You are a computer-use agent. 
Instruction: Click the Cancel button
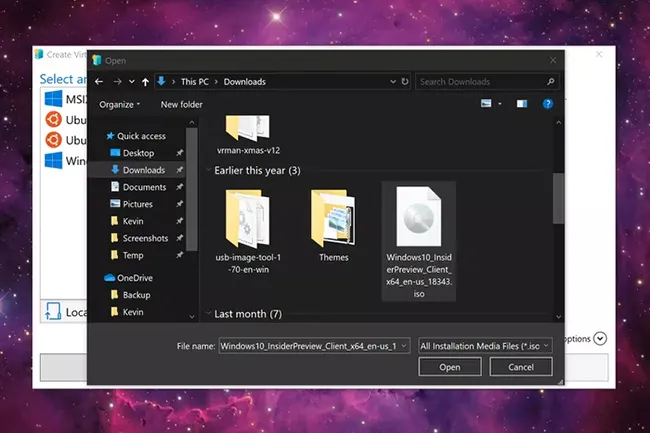point(520,367)
